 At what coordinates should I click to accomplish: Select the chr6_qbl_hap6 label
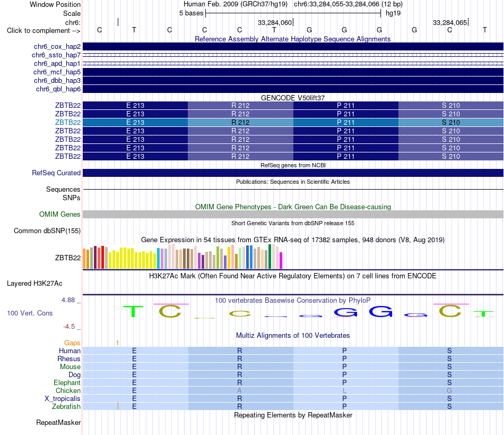tap(58, 89)
